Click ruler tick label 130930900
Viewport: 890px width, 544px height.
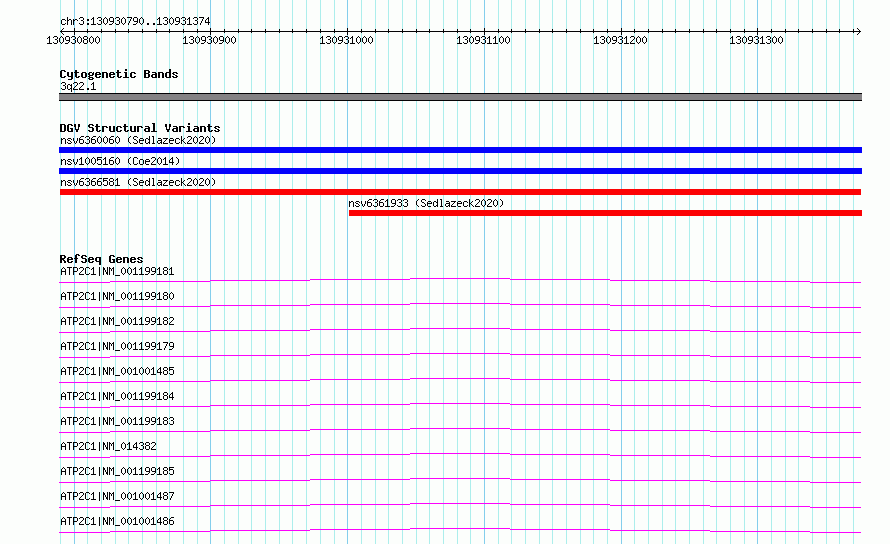tap(209, 40)
